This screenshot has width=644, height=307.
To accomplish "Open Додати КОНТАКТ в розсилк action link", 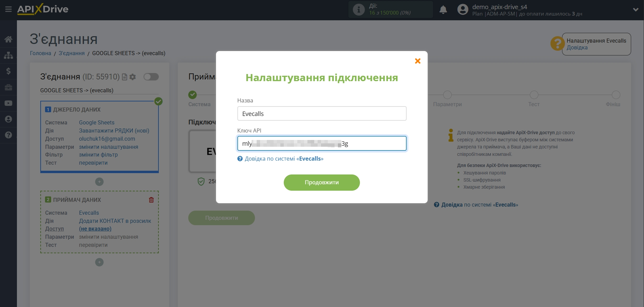I will click(115, 221).
